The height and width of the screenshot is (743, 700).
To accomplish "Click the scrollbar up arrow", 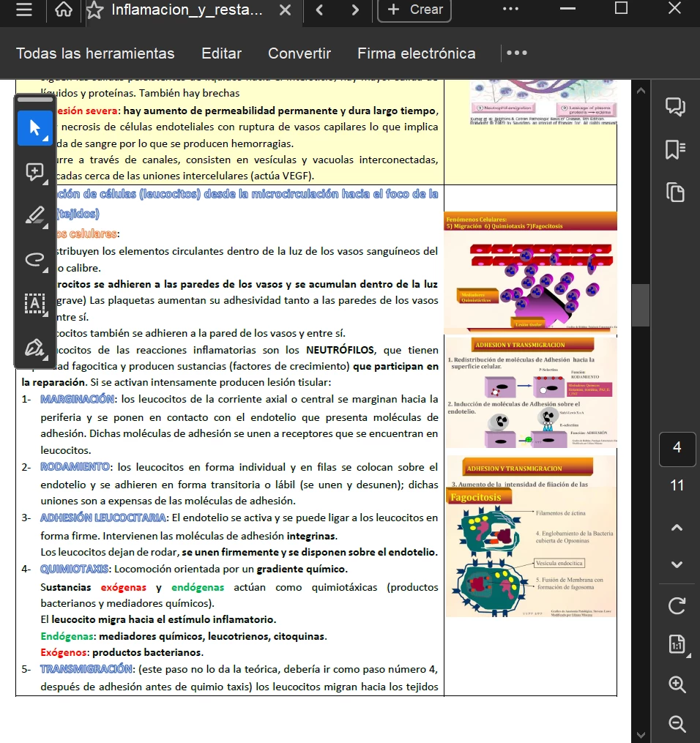I will (641, 91).
